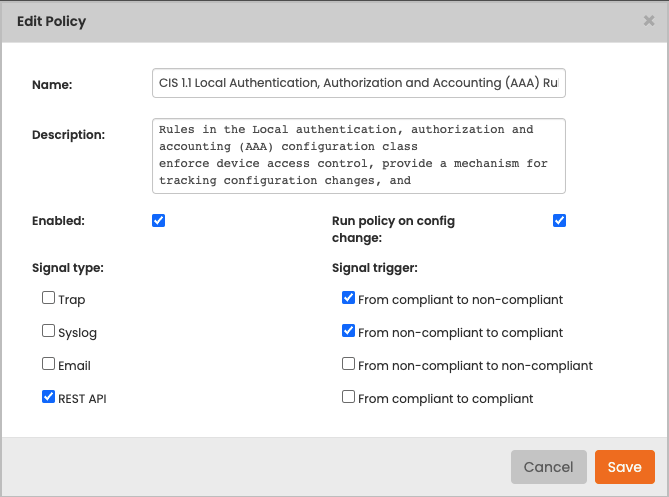Check From non-compliant to non-compliant trigger

point(348,364)
